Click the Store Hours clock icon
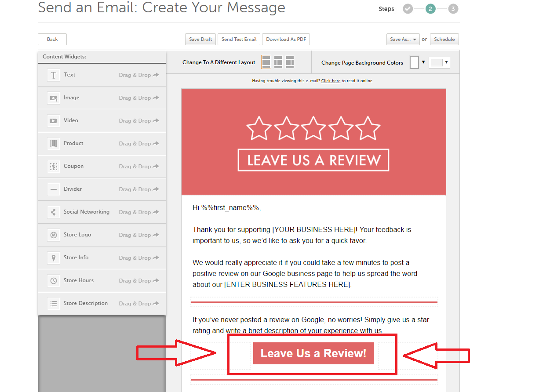 pos(54,281)
